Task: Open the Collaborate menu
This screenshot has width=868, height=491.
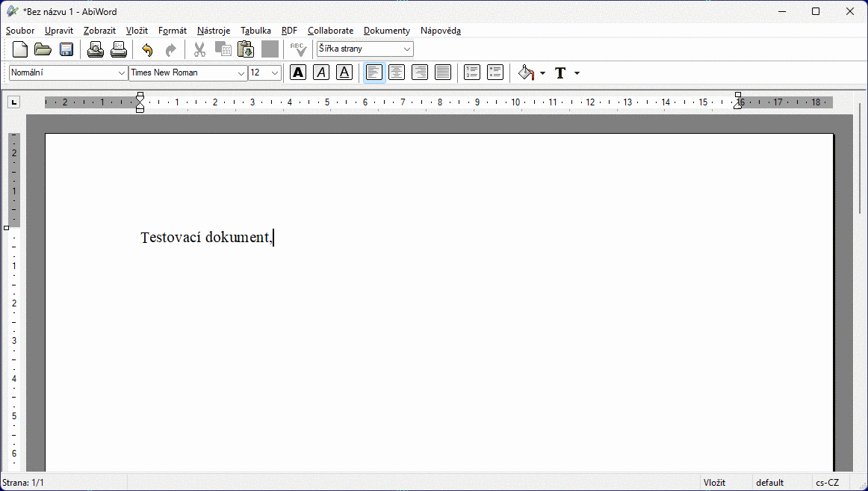Action: [x=330, y=31]
